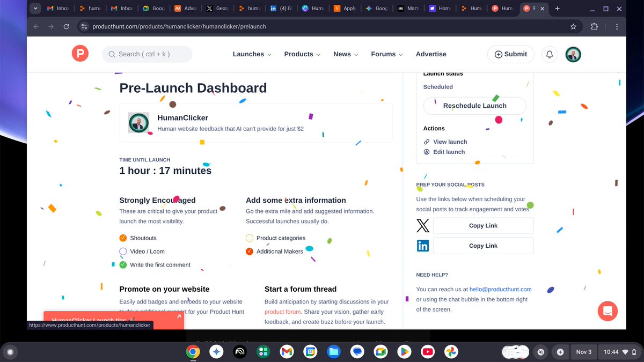
Task: Click the 'Pre-Launch Dashboard' heading
Action: [193, 88]
